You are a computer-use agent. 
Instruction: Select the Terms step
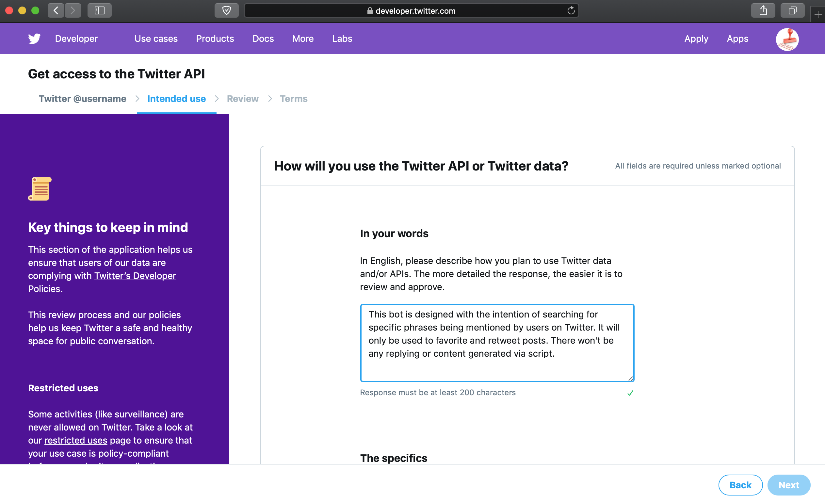[293, 99]
